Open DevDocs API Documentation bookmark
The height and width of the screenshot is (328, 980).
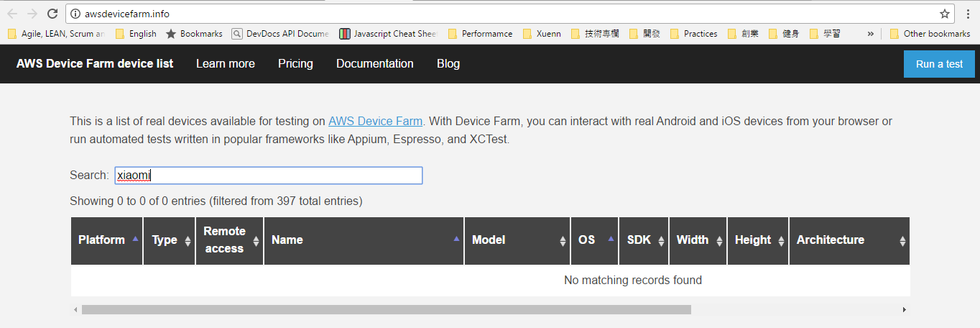[x=280, y=34]
